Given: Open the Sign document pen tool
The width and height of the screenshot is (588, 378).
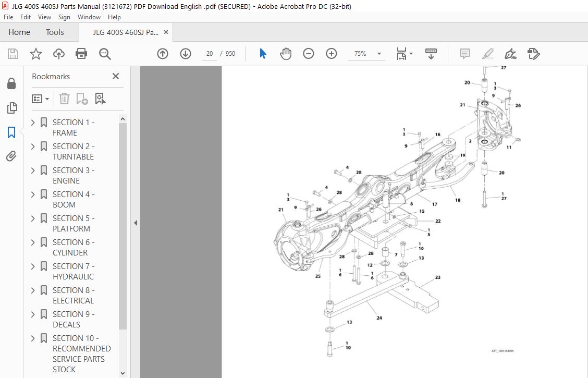Looking at the screenshot, I should pyautogui.click(x=510, y=54).
